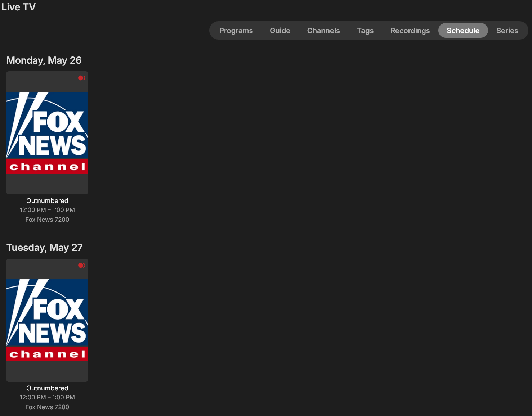Go to the Tags tab
532x416 pixels.
365,31
